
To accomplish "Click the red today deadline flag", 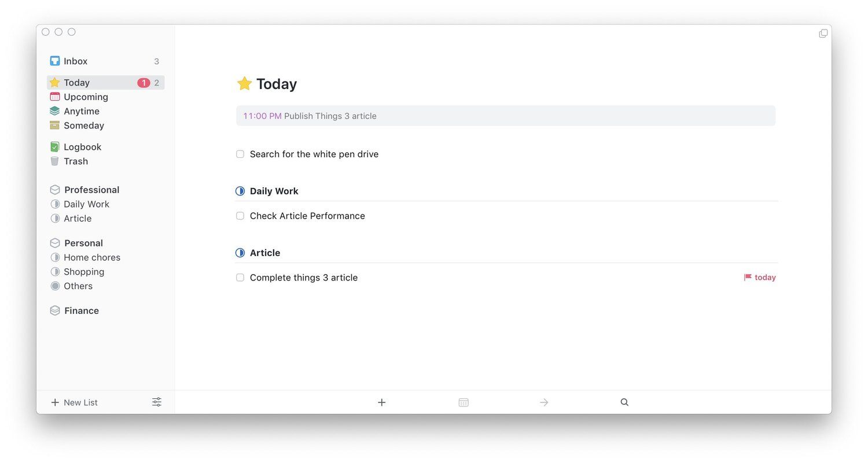I will coord(759,278).
